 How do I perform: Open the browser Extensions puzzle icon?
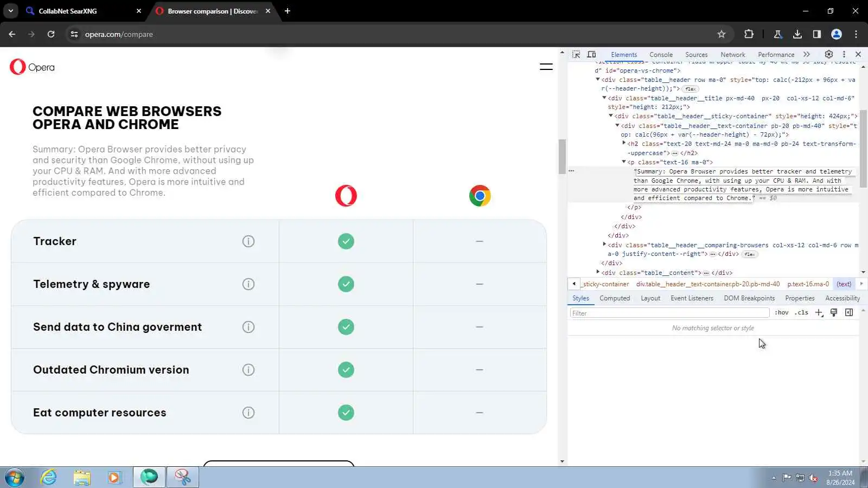(x=749, y=34)
